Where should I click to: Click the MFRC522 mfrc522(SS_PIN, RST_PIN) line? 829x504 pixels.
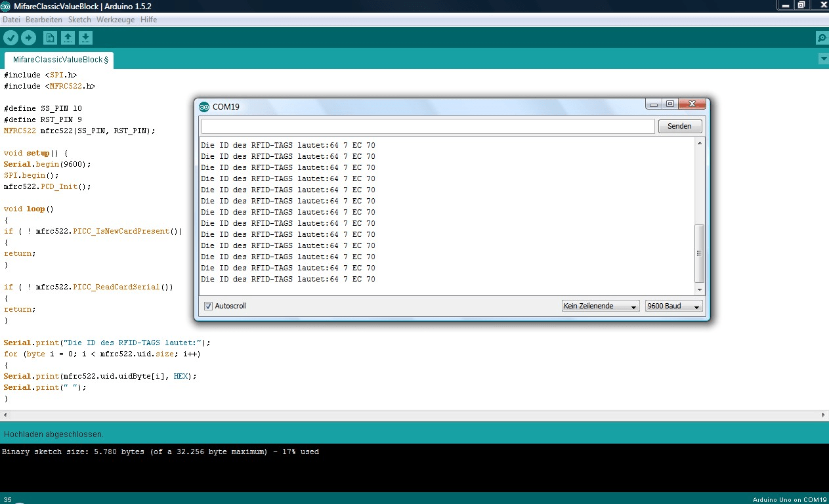tap(79, 131)
